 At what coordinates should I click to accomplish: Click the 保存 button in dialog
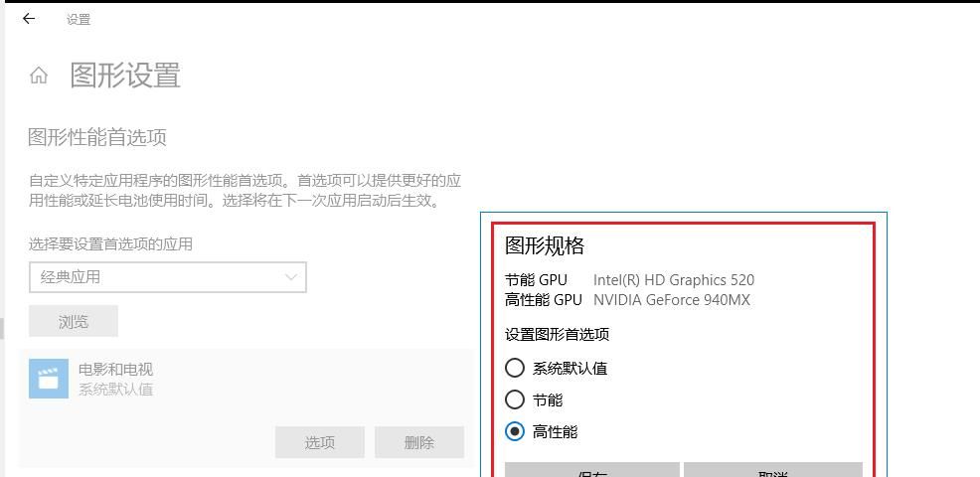point(591,469)
